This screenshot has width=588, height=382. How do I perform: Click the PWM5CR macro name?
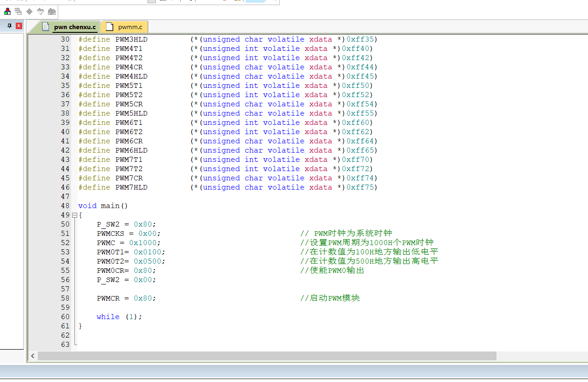pos(129,104)
